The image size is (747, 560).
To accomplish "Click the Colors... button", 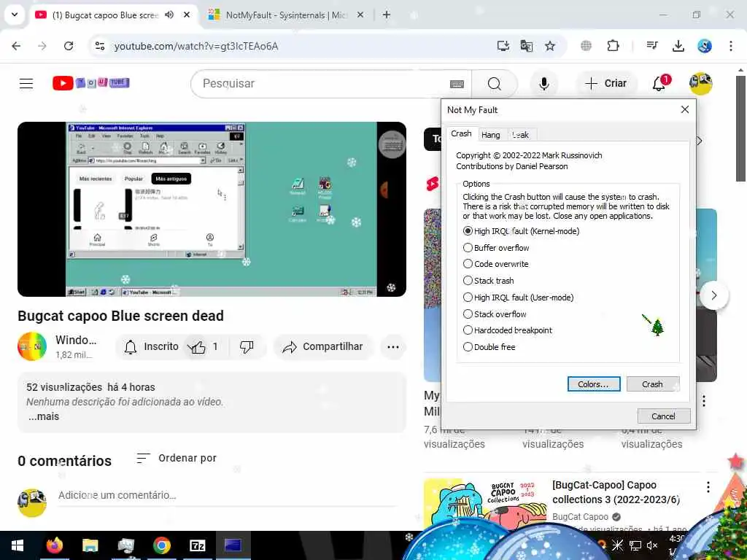I will click(594, 384).
